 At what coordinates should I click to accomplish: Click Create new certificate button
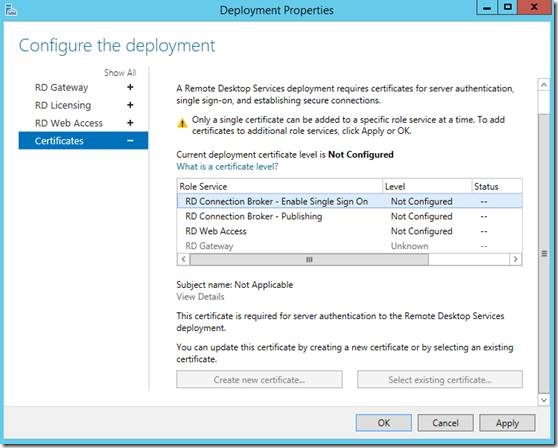click(x=259, y=380)
